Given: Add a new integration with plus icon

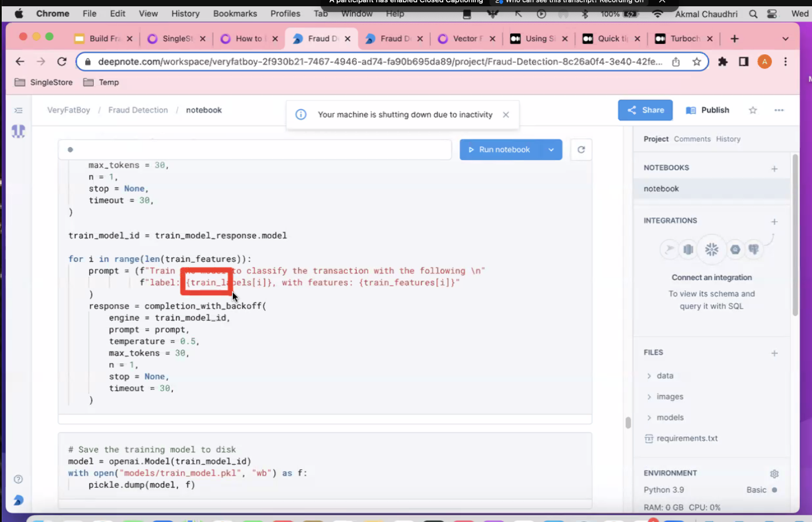Looking at the screenshot, I should [774, 222].
